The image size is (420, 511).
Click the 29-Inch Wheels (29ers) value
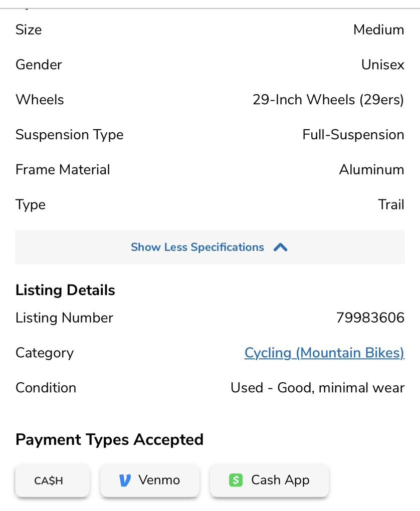click(x=328, y=100)
